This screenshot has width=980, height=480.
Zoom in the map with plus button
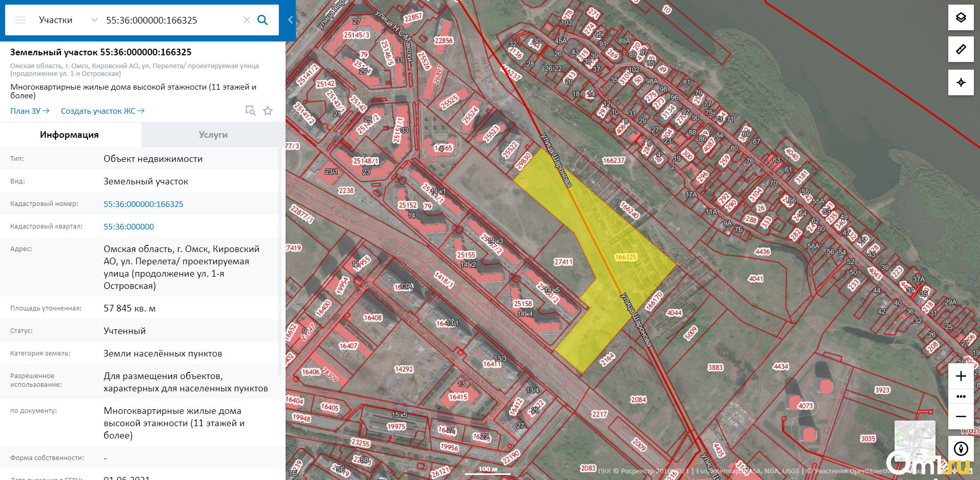[961, 376]
